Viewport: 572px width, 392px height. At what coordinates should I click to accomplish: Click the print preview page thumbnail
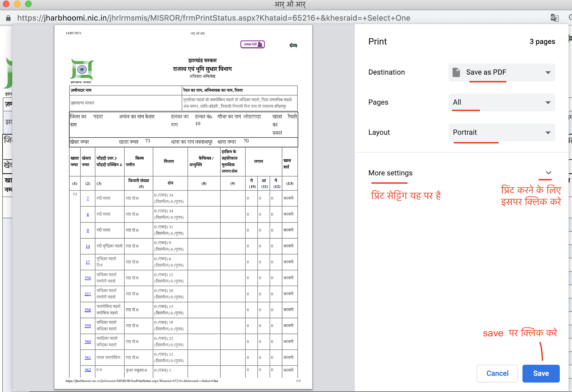click(x=183, y=207)
